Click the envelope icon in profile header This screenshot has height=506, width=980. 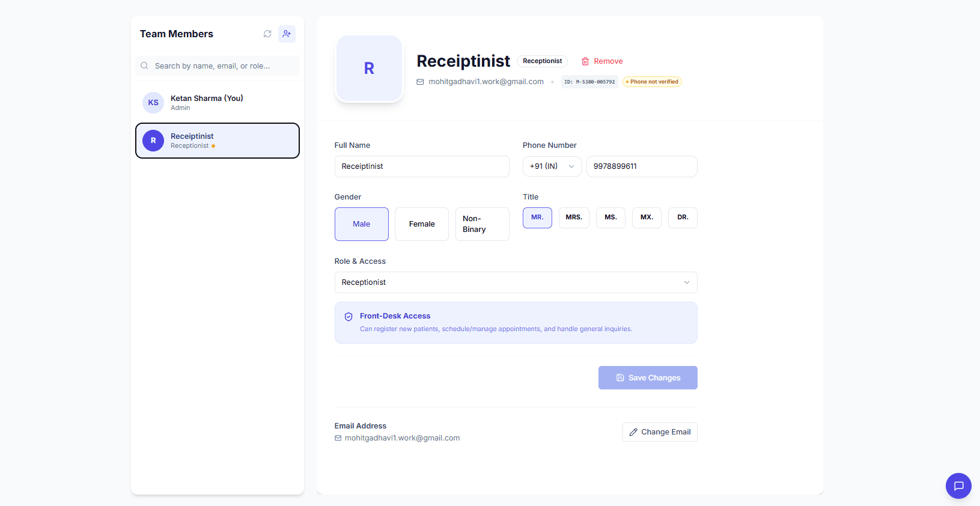(x=420, y=82)
